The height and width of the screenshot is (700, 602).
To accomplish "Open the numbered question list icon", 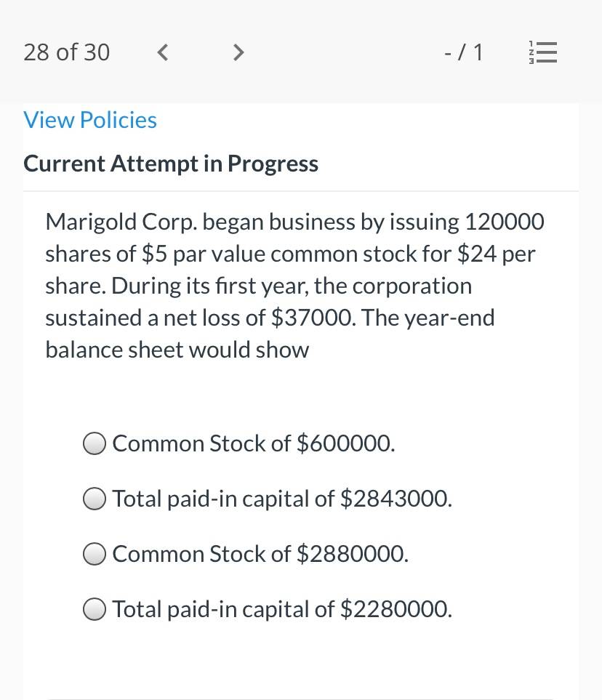I will (x=542, y=52).
